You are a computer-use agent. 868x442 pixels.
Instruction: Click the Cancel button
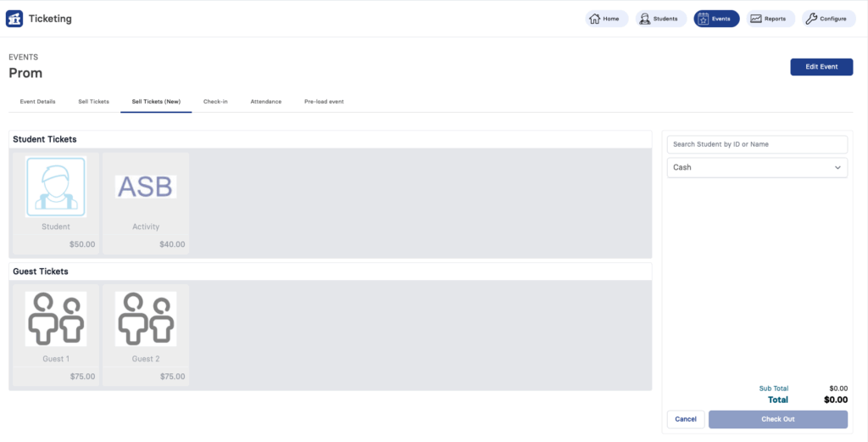point(685,419)
